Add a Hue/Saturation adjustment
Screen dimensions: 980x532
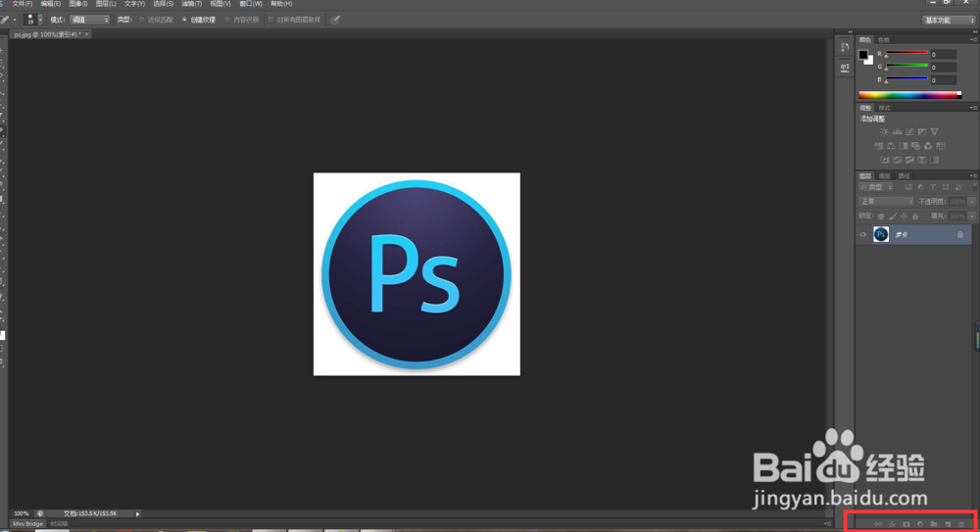[x=878, y=146]
